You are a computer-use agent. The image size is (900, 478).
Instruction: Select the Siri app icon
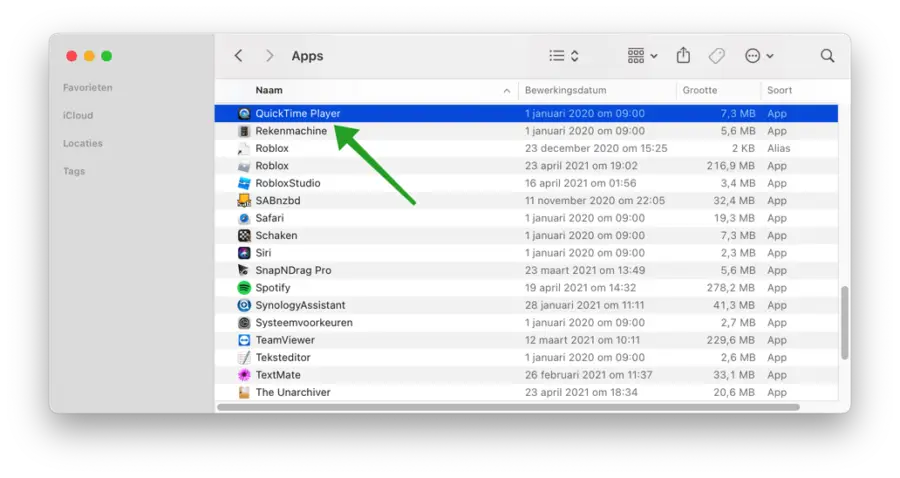[244, 253]
